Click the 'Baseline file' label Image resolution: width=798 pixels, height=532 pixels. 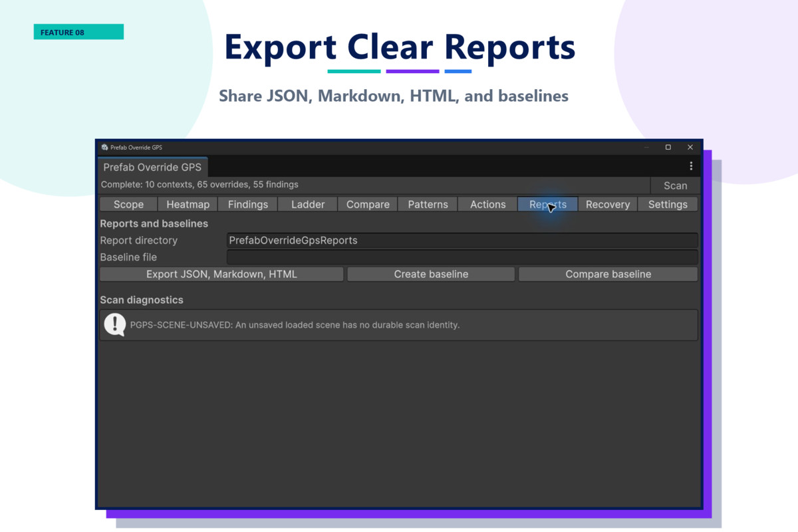pyautogui.click(x=128, y=257)
